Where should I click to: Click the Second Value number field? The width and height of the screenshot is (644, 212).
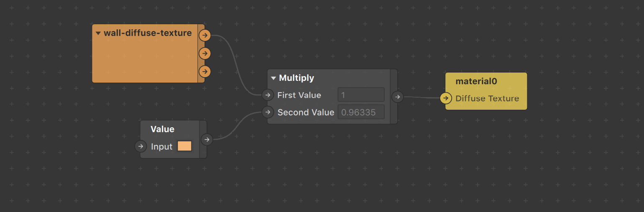[360, 112]
